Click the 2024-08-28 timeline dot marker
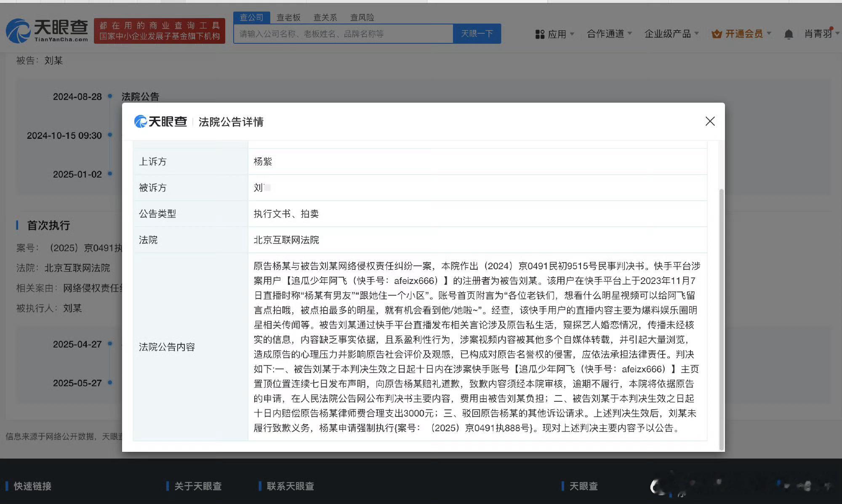842x504 pixels. click(x=110, y=96)
